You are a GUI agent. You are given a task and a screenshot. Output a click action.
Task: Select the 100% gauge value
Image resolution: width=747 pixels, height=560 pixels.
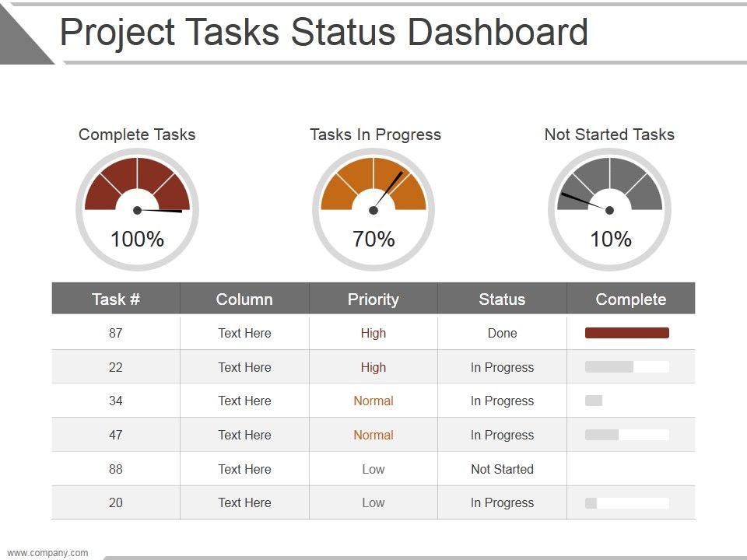pos(137,240)
